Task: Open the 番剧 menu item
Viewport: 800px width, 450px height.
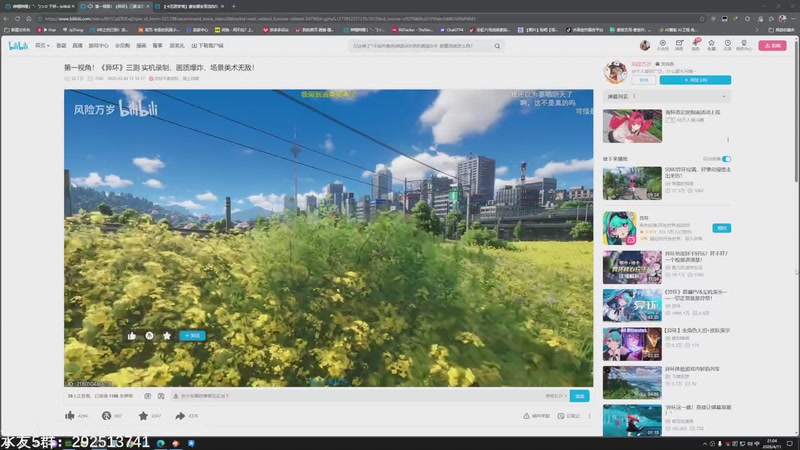Action: click(x=61, y=45)
